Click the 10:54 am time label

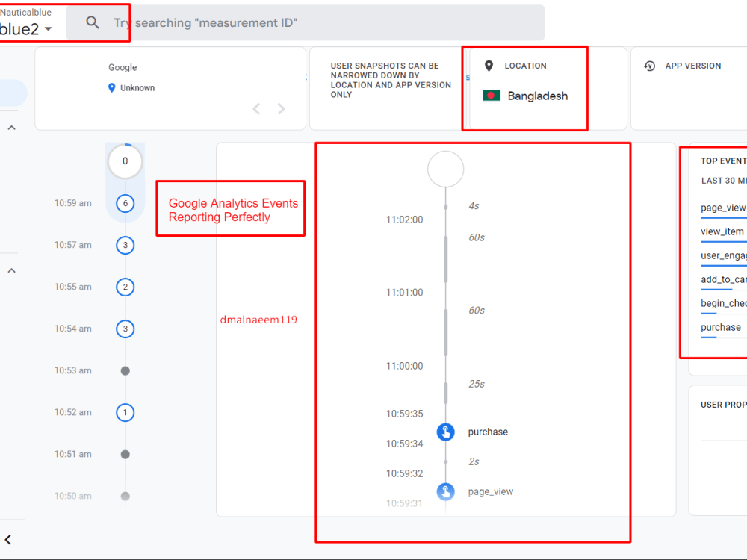coord(73,329)
